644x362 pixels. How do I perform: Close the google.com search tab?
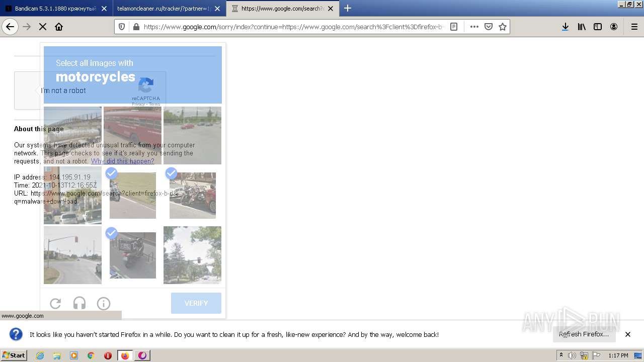click(x=331, y=9)
